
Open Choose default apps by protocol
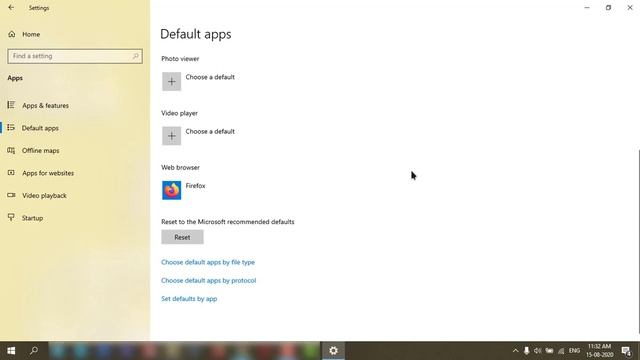click(209, 280)
